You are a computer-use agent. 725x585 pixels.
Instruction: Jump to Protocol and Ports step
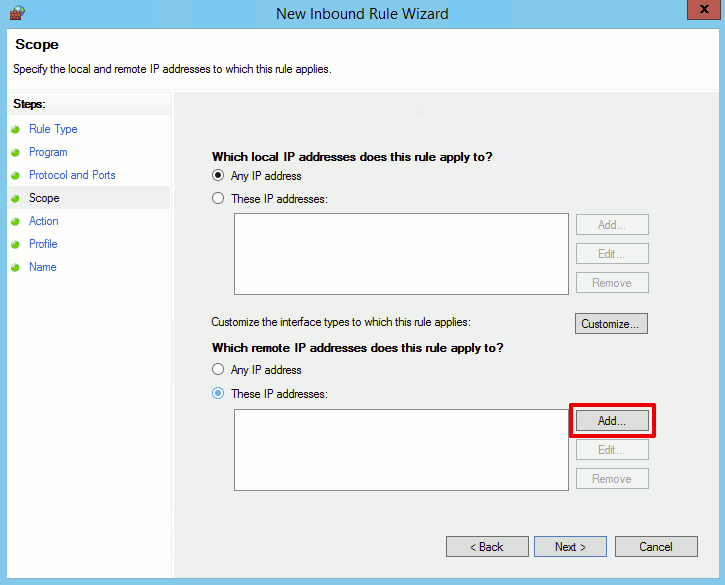72,175
